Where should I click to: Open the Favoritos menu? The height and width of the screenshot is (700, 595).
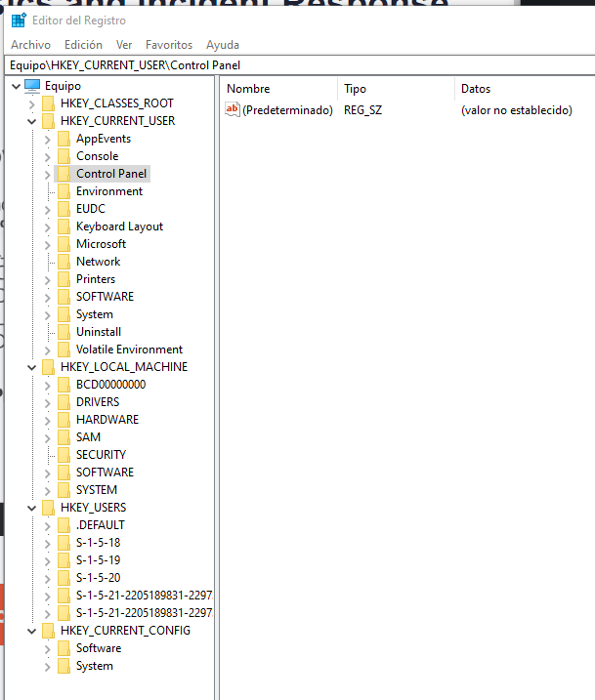pyautogui.click(x=169, y=45)
